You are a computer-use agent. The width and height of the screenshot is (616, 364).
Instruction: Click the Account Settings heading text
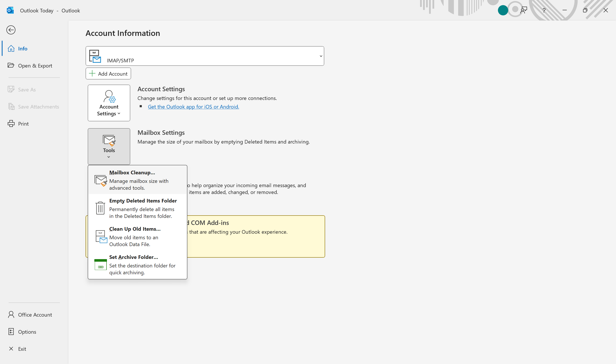pos(161,89)
